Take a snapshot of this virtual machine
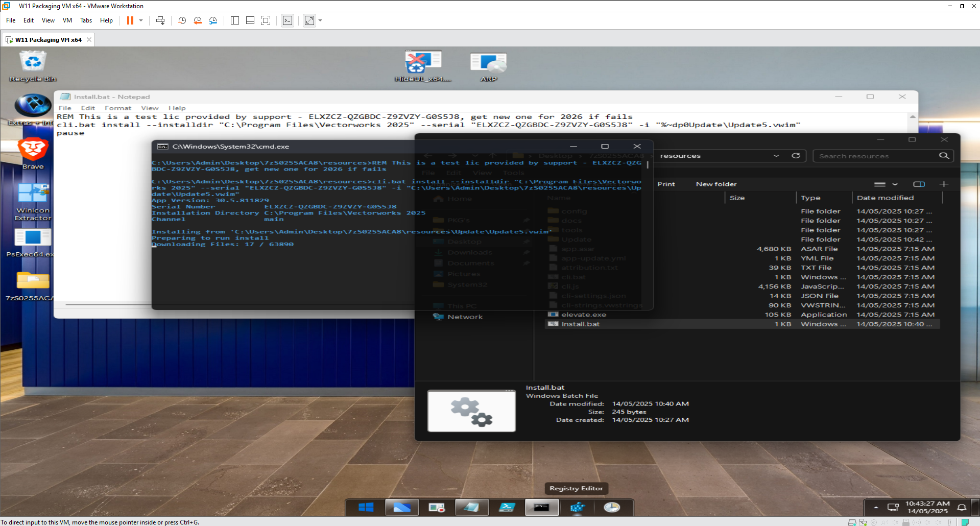Image resolution: width=980 pixels, height=526 pixels. pos(182,20)
